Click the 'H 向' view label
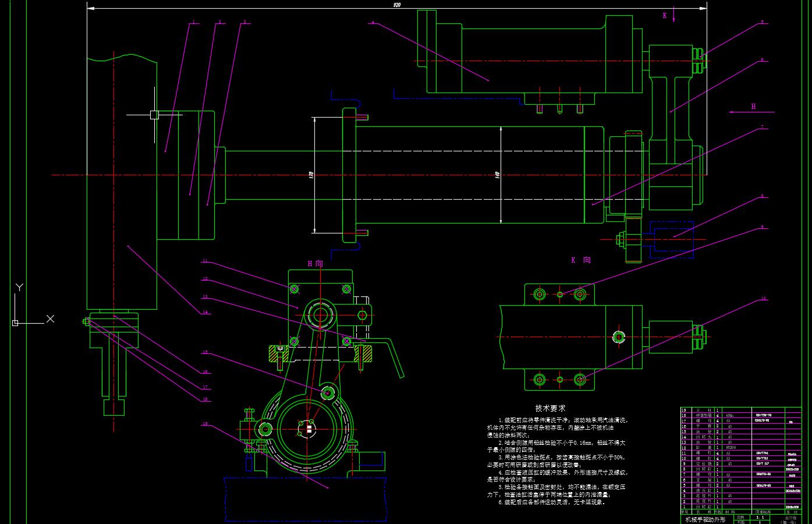812x524 pixels. point(315,264)
